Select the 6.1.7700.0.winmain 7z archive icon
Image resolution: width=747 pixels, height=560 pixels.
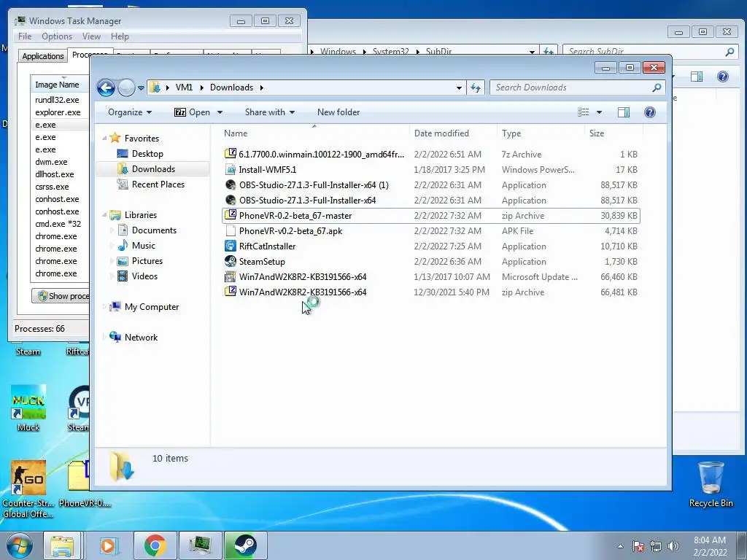point(231,154)
